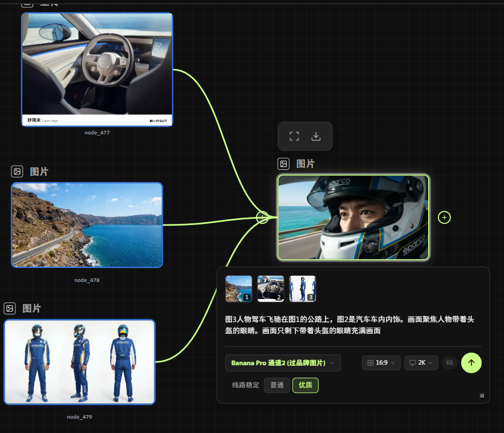The height and width of the screenshot is (433, 504).
Task: Expand the 2K resolution dropdown
Action: click(421, 363)
